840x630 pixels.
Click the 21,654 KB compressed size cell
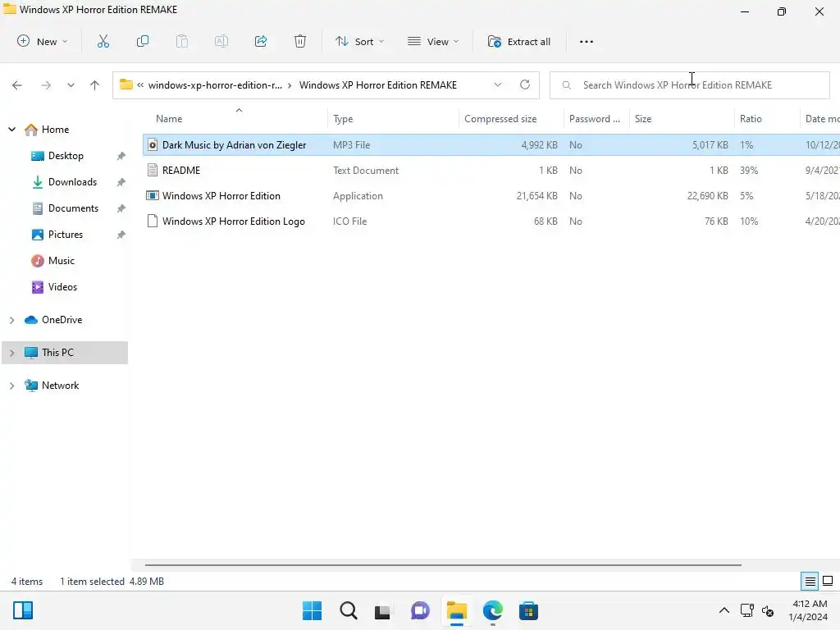click(x=536, y=196)
